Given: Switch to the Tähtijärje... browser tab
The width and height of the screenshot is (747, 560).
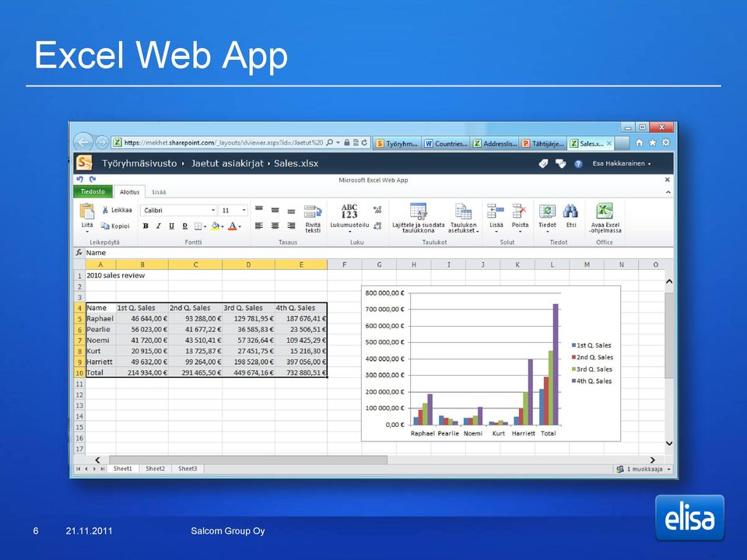Looking at the screenshot, I should coord(543,143).
